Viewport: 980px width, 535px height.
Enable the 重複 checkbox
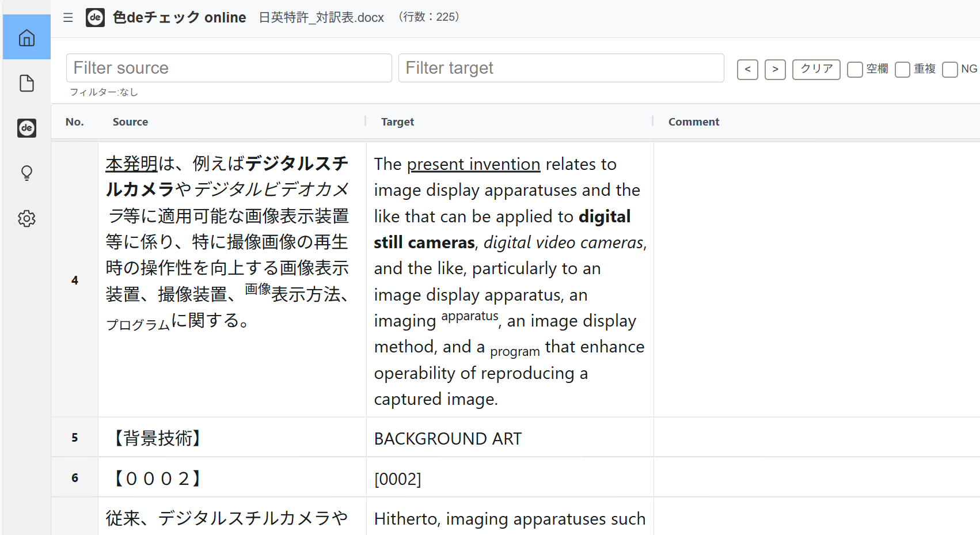903,70
